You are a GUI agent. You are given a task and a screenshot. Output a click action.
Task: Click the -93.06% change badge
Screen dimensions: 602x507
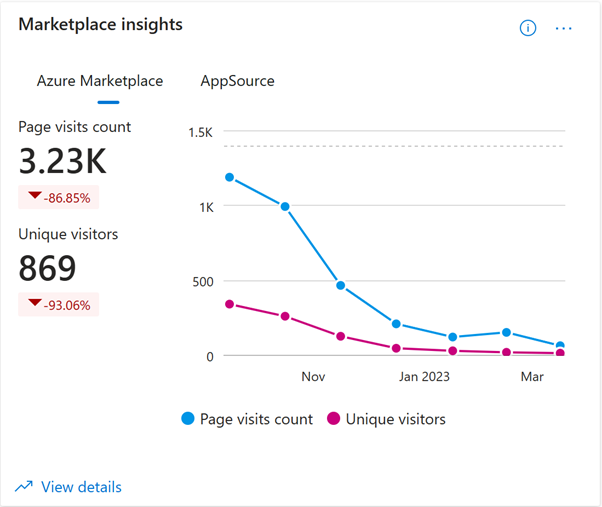59,305
